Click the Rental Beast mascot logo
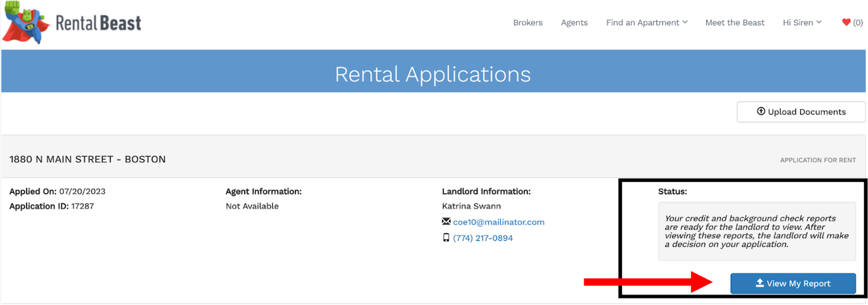Image resolution: width=868 pixels, height=305 pixels. pos(25,23)
